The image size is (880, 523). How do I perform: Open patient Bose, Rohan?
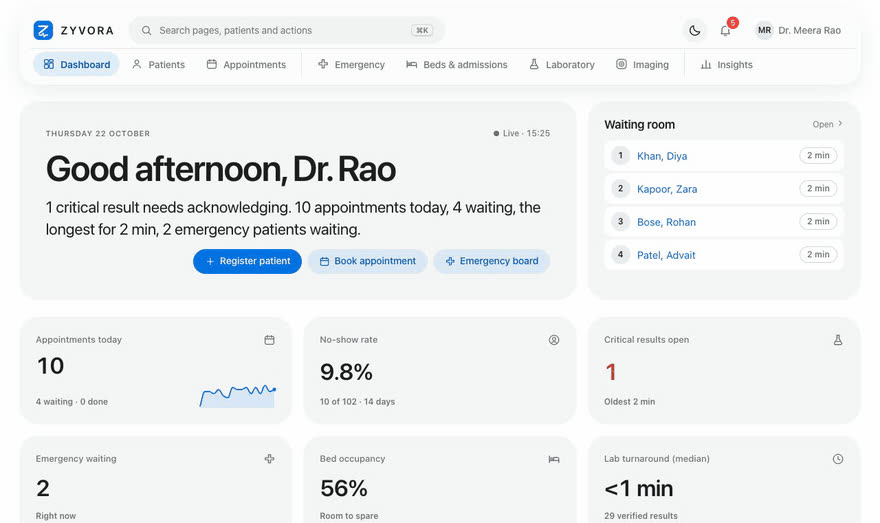[666, 222]
